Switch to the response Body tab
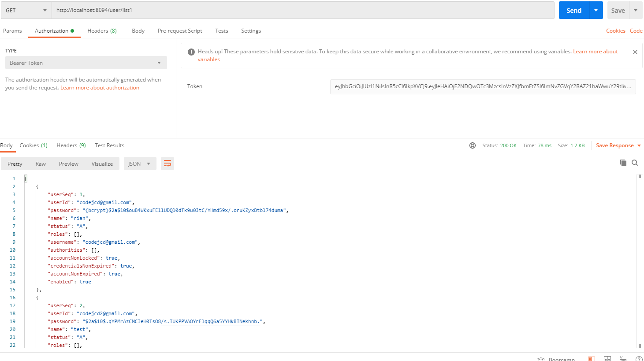Screen dimensions: 644x361 pyautogui.click(x=7, y=145)
